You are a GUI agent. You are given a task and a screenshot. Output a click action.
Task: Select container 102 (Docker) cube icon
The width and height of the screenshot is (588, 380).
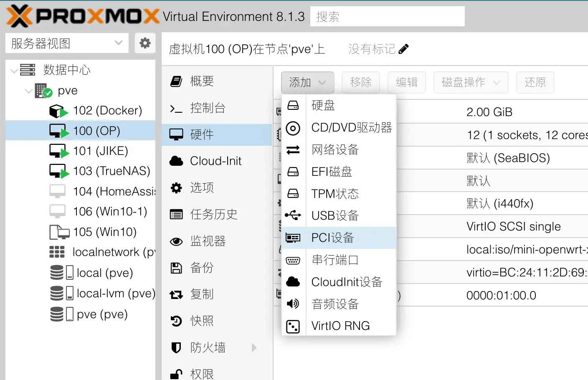point(58,111)
